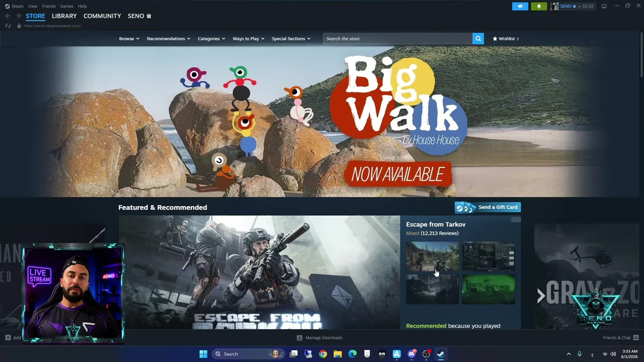644x362 pixels.
Task: Open the Escape from Tarkov featured capsule image
Action: pyautogui.click(x=259, y=273)
